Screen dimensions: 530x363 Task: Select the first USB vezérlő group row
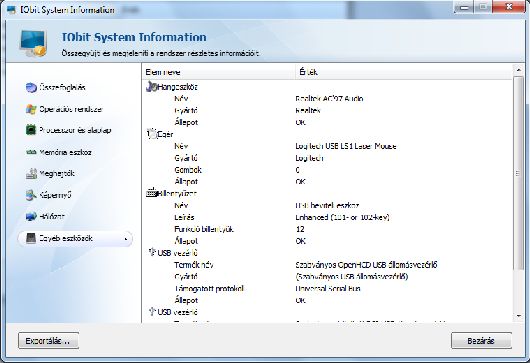[x=328, y=252]
